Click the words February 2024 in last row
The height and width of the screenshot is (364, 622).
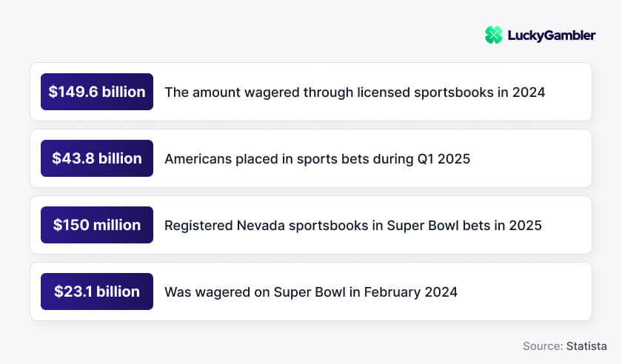coord(410,292)
